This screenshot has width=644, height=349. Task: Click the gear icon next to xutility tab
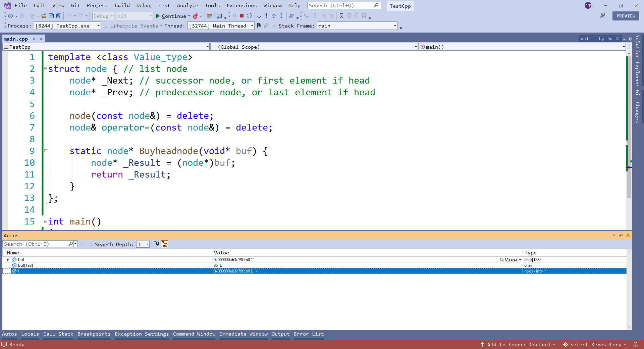[630, 39]
